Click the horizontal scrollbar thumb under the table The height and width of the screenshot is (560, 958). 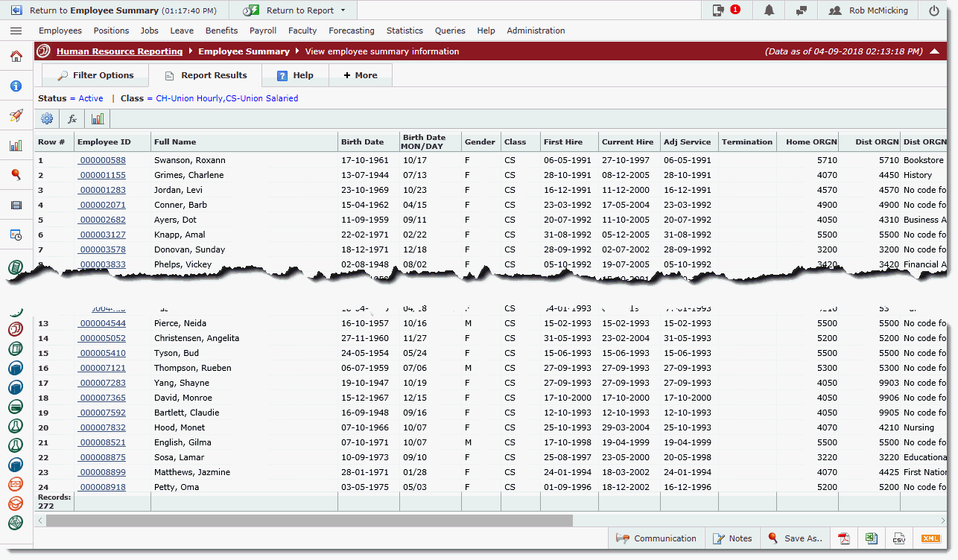click(x=309, y=521)
